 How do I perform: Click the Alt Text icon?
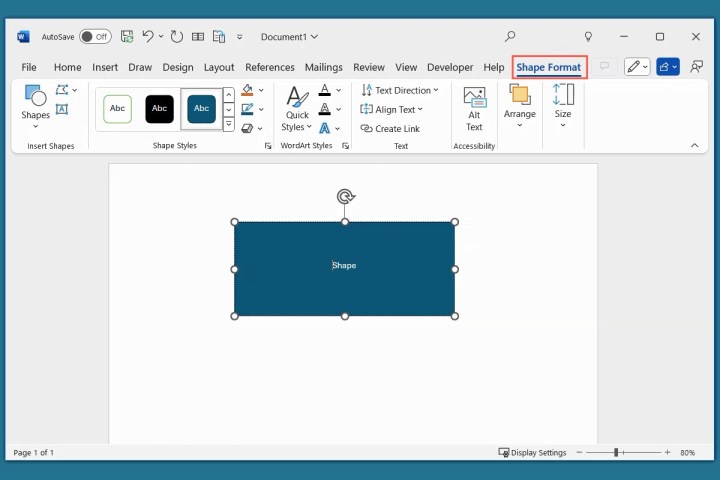coord(474,108)
